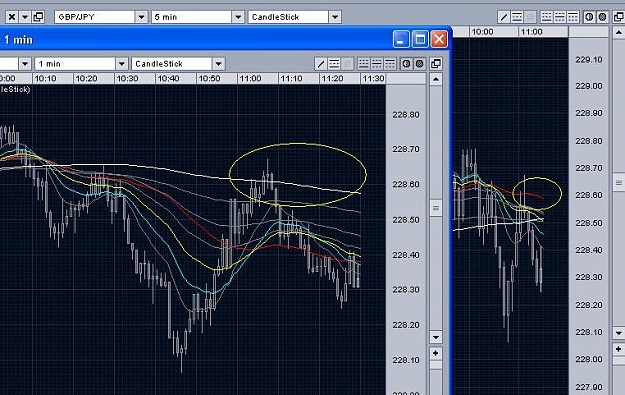
Task: Click horizontal lines tool in 5 min chart toolbar
Action: click(517, 17)
